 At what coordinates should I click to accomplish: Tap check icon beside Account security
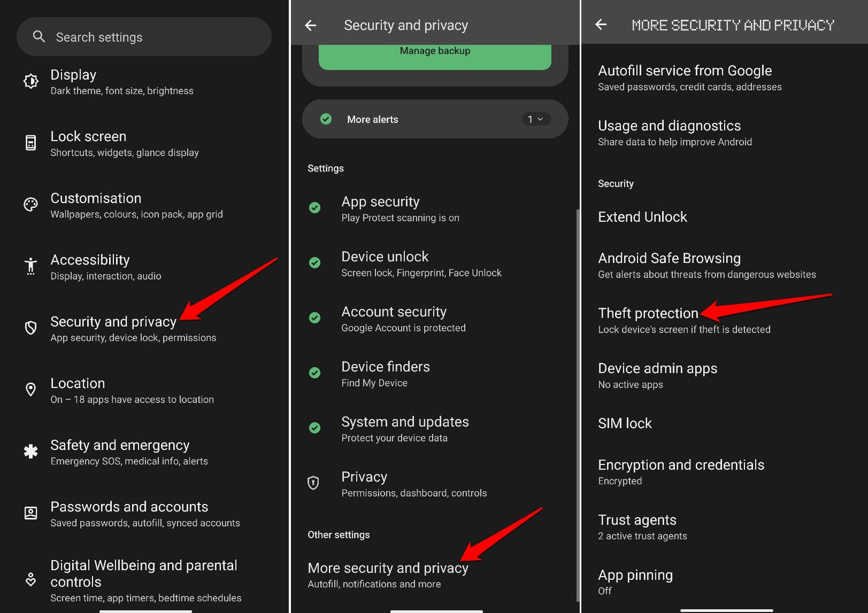coord(315,318)
